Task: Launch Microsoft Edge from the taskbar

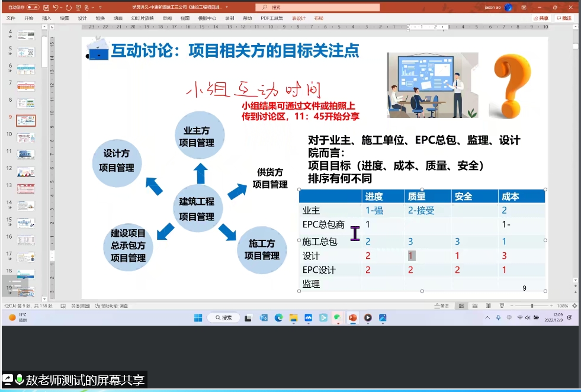Action: (278, 318)
